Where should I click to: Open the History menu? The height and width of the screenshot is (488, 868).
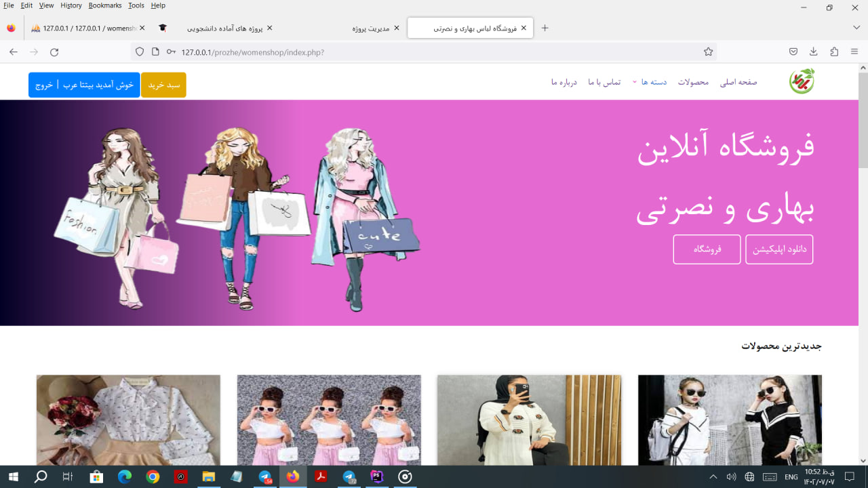pyautogui.click(x=71, y=5)
